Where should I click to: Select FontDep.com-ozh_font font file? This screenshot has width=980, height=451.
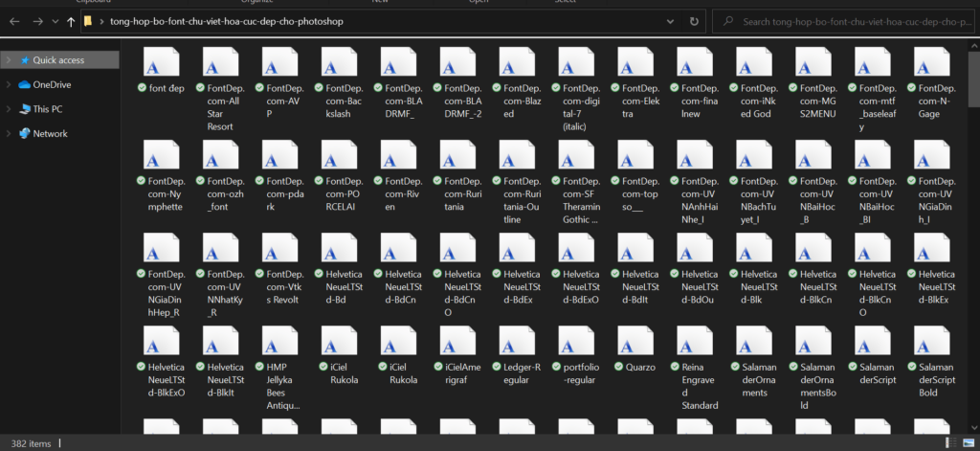click(x=220, y=174)
